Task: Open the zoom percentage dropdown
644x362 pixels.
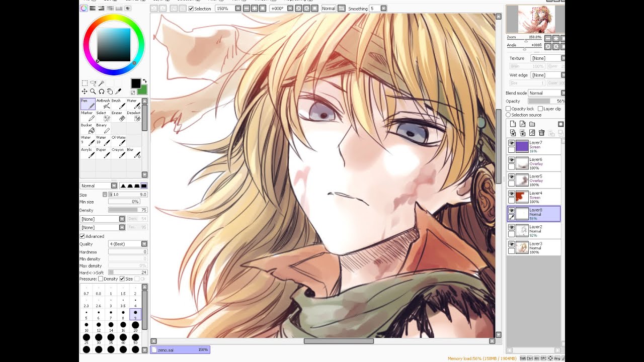Action: pyautogui.click(x=238, y=9)
